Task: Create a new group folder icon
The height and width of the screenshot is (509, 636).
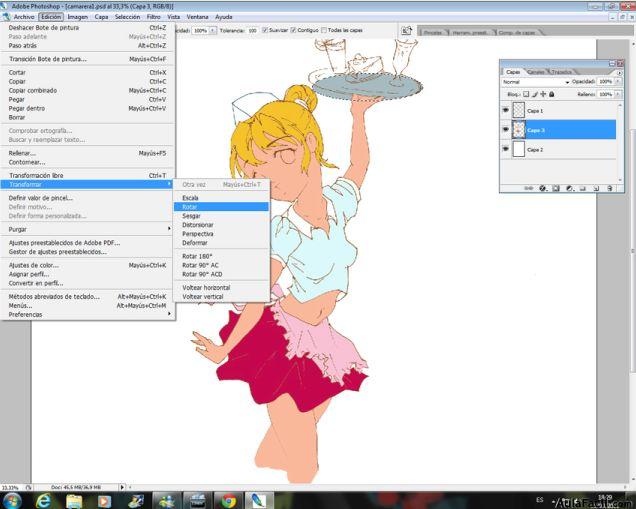Action: pyautogui.click(x=583, y=188)
